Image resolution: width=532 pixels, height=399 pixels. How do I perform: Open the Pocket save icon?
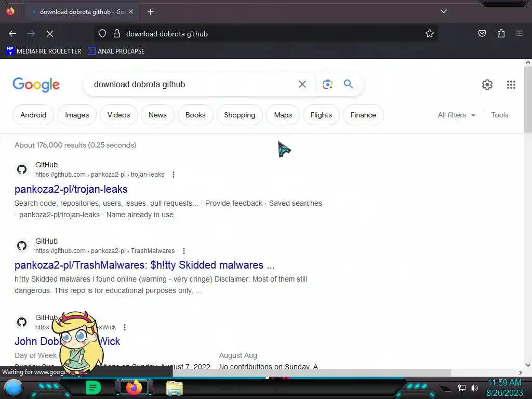tap(482, 34)
